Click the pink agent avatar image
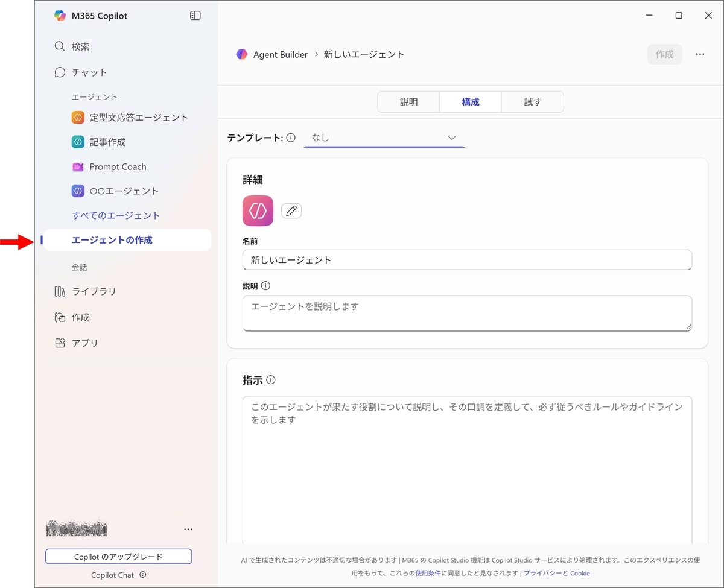This screenshot has height=588, width=724. pyautogui.click(x=258, y=210)
